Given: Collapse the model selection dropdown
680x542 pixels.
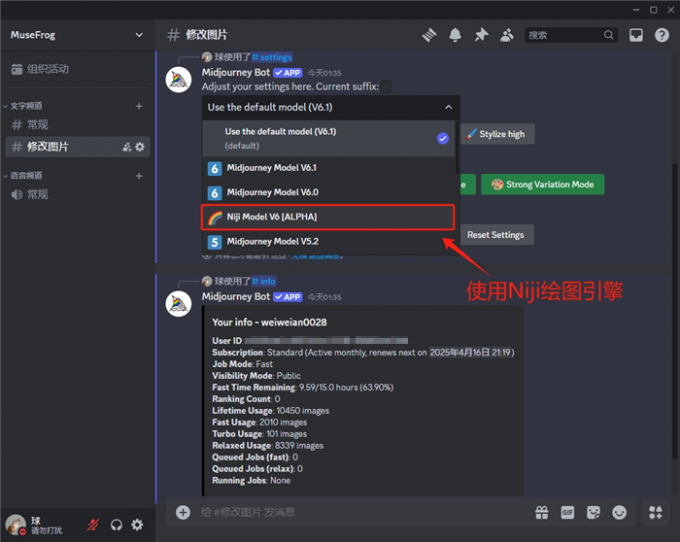Looking at the screenshot, I should pos(448,107).
